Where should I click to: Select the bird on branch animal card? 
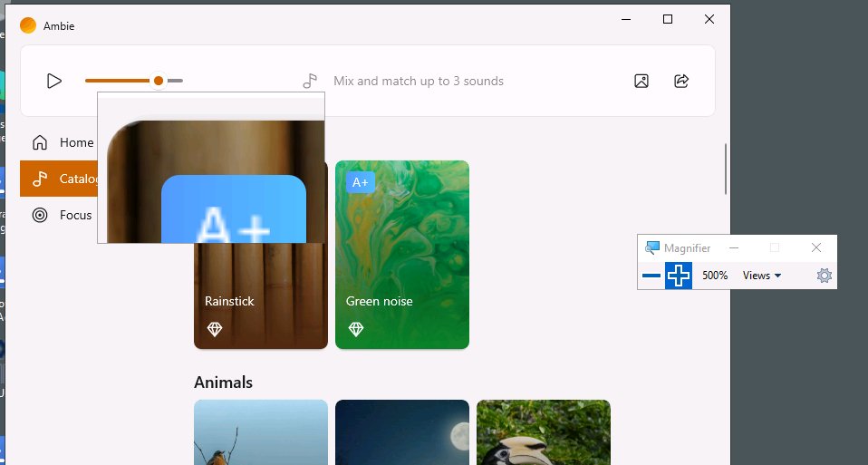(261, 432)
